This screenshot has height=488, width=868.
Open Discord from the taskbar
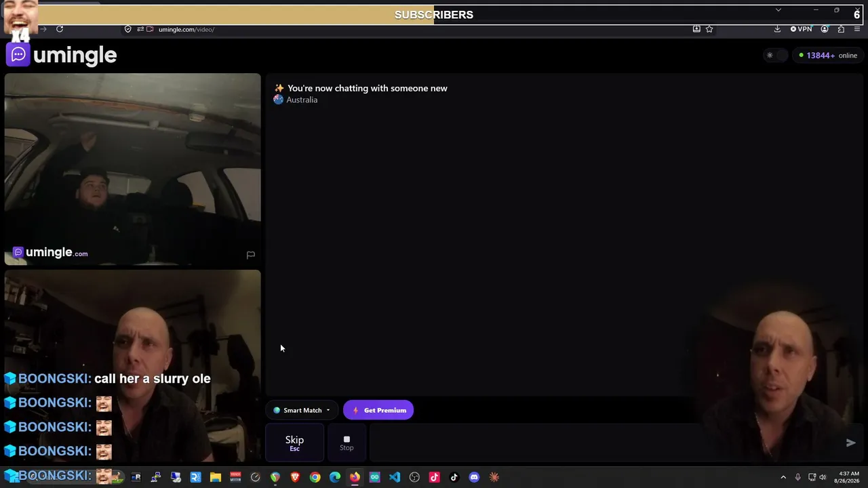[474, 477]
